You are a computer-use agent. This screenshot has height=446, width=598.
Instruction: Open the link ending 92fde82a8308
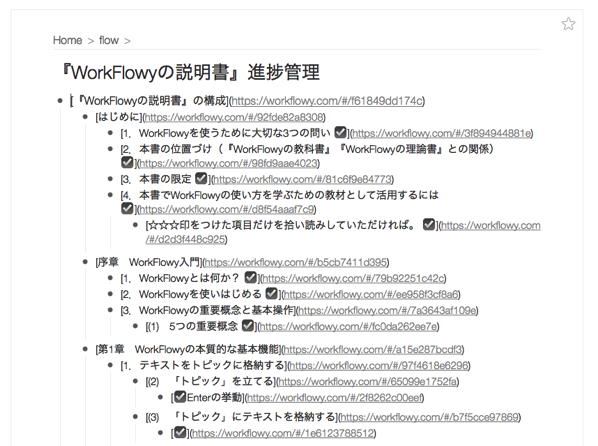[234, 117]
